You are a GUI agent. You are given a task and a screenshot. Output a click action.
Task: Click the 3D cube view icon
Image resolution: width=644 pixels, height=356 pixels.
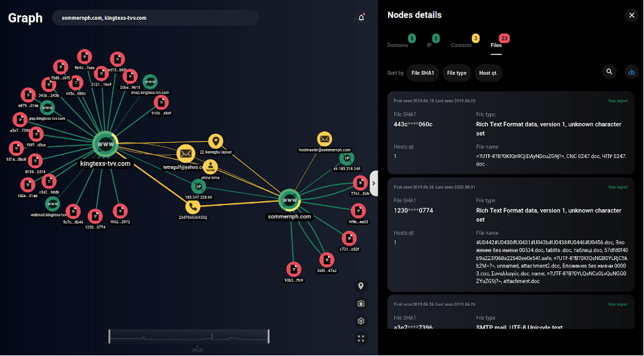pos(361,321)
